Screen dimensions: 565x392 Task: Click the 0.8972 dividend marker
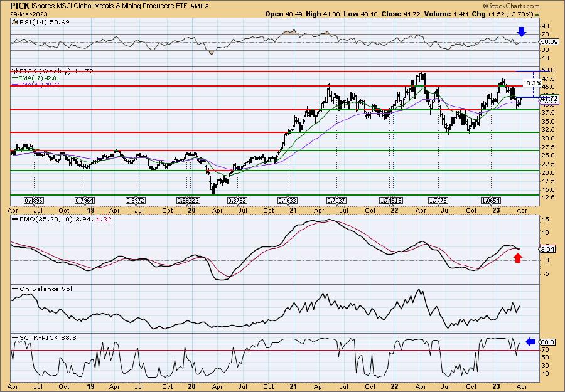click(x=136, y=200)
